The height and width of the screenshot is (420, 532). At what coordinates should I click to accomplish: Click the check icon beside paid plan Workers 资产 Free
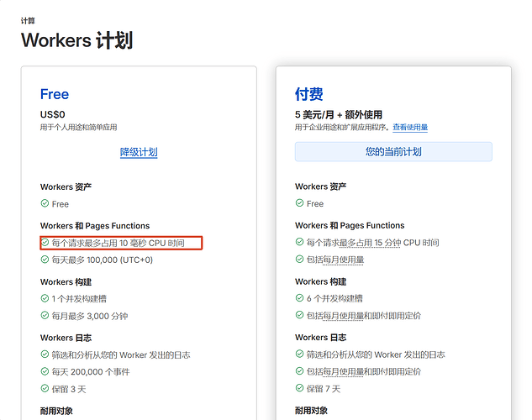pos(299,203)
